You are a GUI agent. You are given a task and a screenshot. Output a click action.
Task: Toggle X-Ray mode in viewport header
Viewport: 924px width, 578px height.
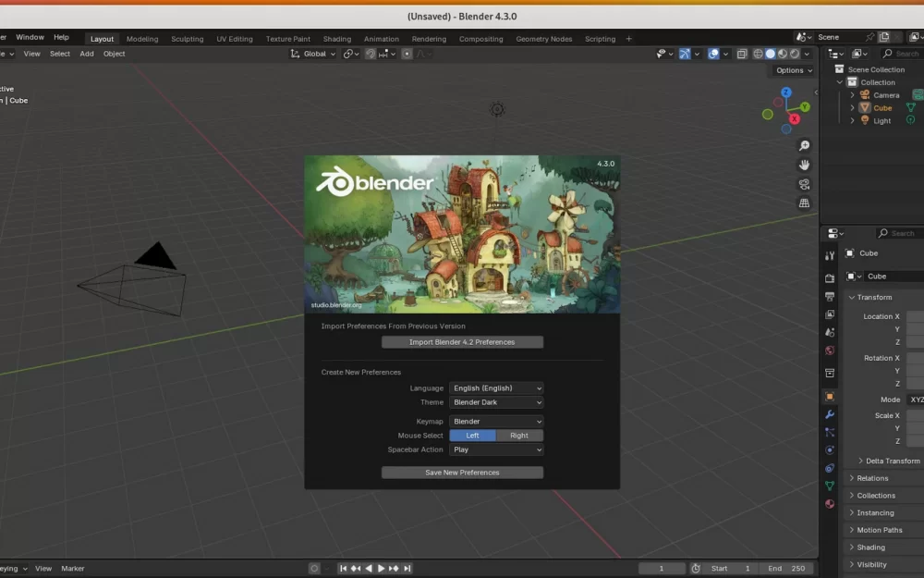coord(742,54)
